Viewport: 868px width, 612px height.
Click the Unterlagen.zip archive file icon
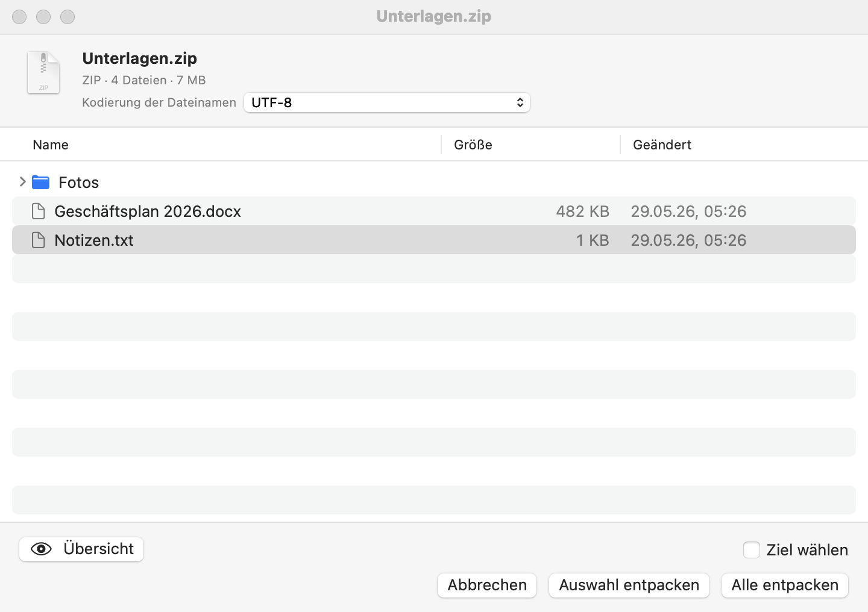tap(43, 72)
